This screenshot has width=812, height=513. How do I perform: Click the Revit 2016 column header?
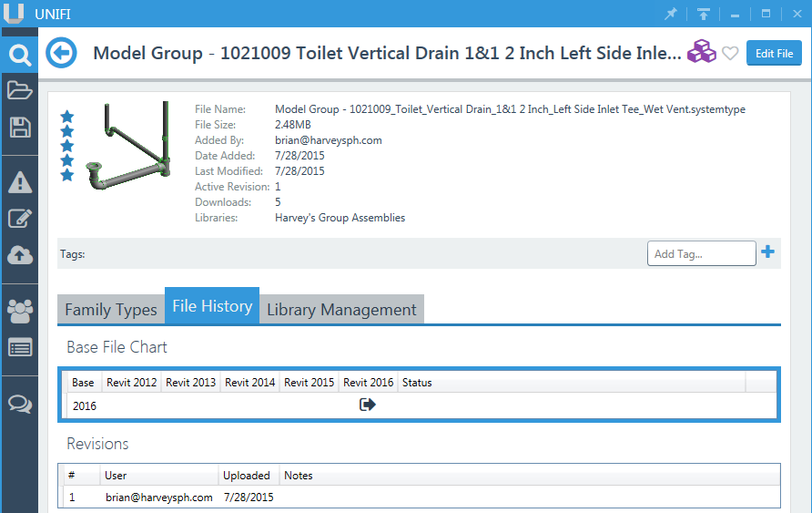click(368, 383)
